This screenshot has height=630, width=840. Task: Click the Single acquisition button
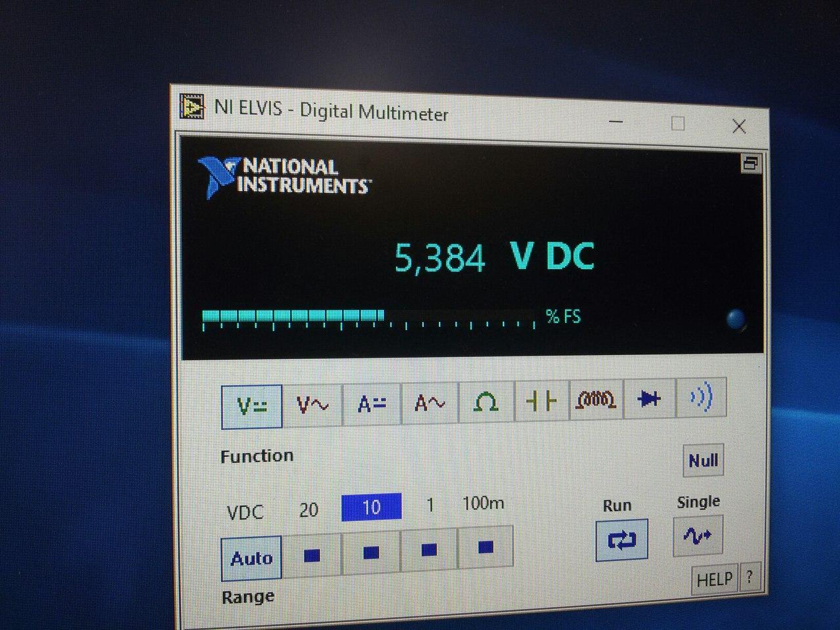coord(698,536)
